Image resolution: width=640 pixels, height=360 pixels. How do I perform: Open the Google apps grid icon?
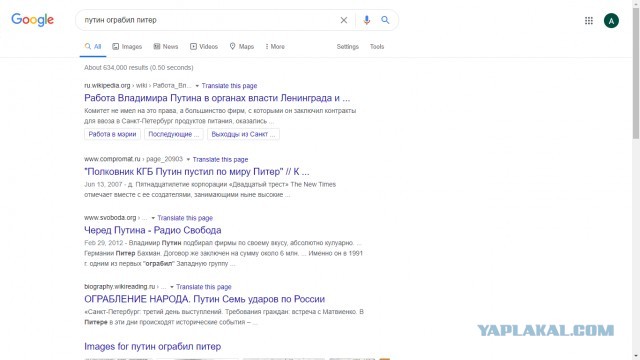click(x=589, y=20)
